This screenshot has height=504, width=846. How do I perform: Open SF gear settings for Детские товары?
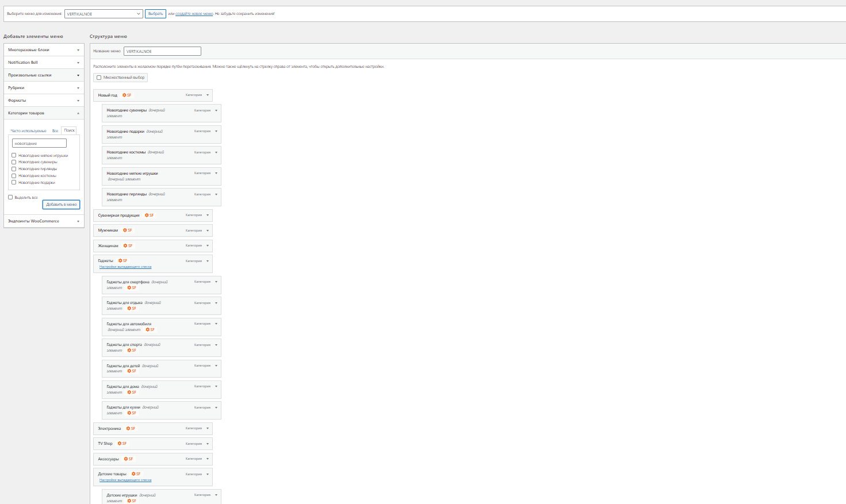tap(136, 474)
